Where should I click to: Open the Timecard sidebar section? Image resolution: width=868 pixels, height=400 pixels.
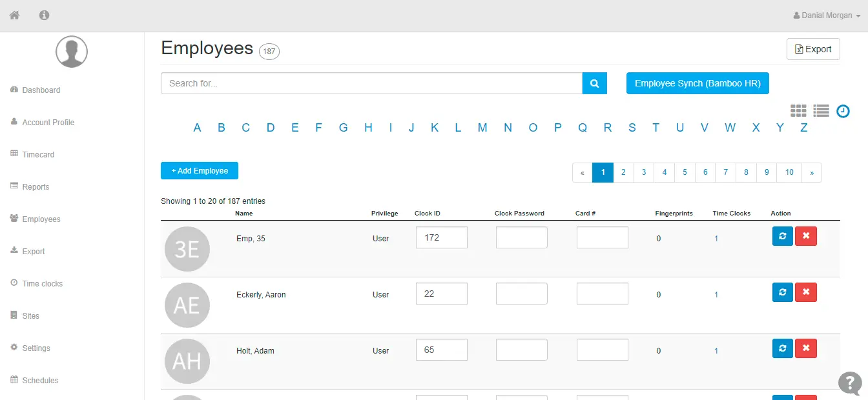(x=37, y=154)
